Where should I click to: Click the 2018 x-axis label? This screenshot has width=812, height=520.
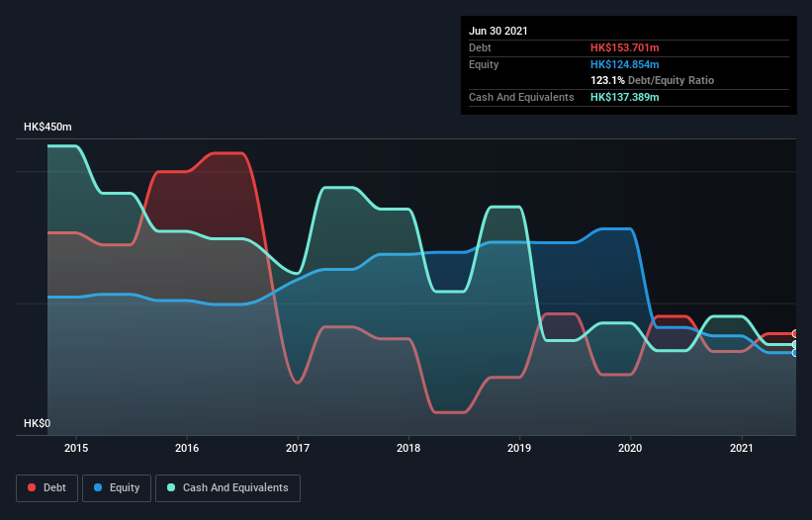[x=408, y=448]
